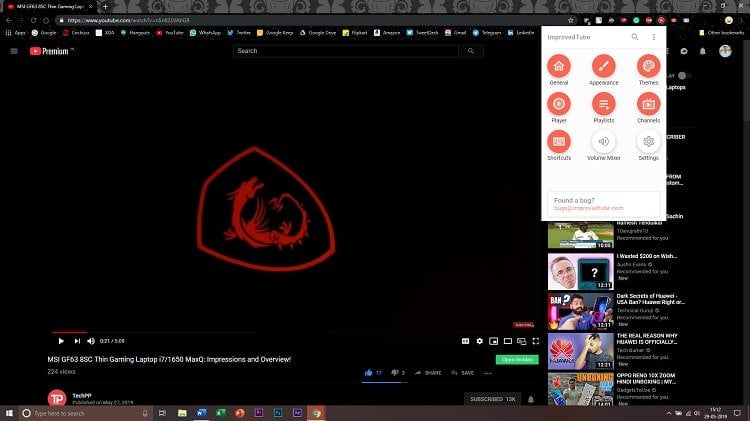Open Player settings in ImprovedTube
The height and width of the screenshot is (421, 750).
tap(559, 104)
